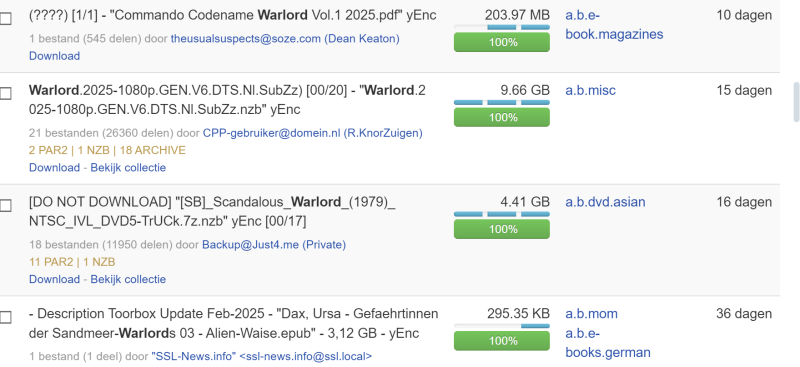Download the Warlord.2025-1080p collection
Viewport: 800px width, 367px height.
pyautogui.click(x=54, y=167)
